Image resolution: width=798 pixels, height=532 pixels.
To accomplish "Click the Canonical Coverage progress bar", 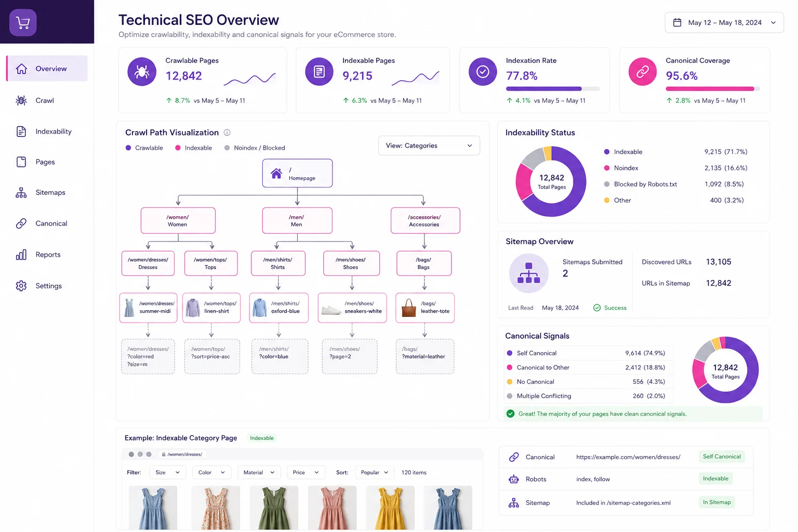I will tap(713, 89).
